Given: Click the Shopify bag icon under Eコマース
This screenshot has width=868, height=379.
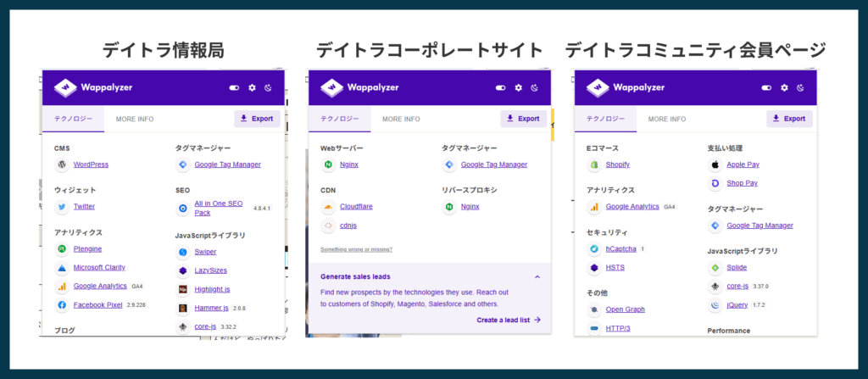Looking at the screenshot, I should (x=594, y=164).
